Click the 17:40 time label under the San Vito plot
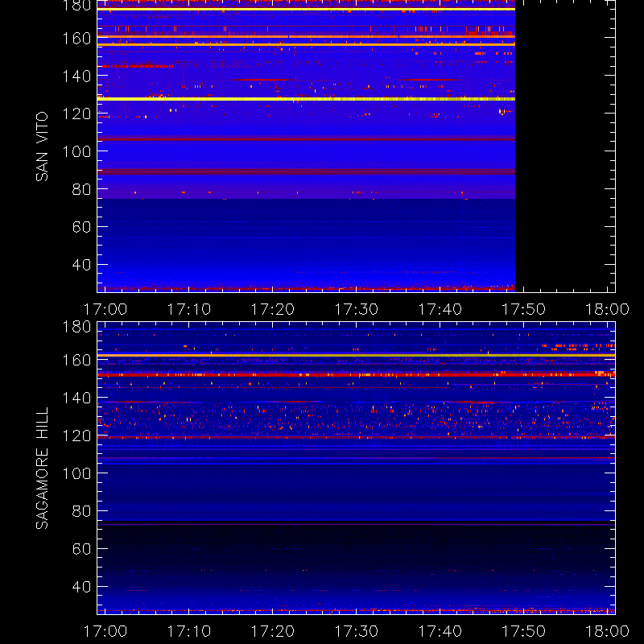 [x=440, y=309]
